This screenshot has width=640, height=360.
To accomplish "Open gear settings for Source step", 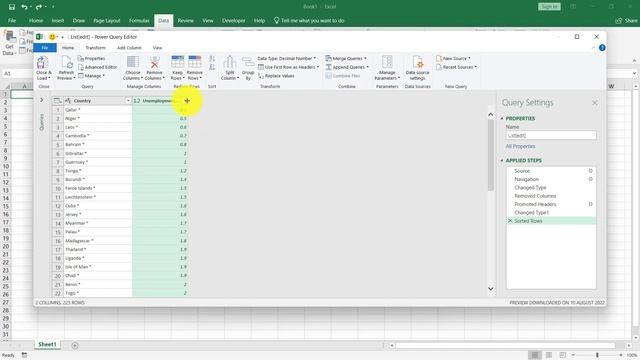I will coord(590,171).
